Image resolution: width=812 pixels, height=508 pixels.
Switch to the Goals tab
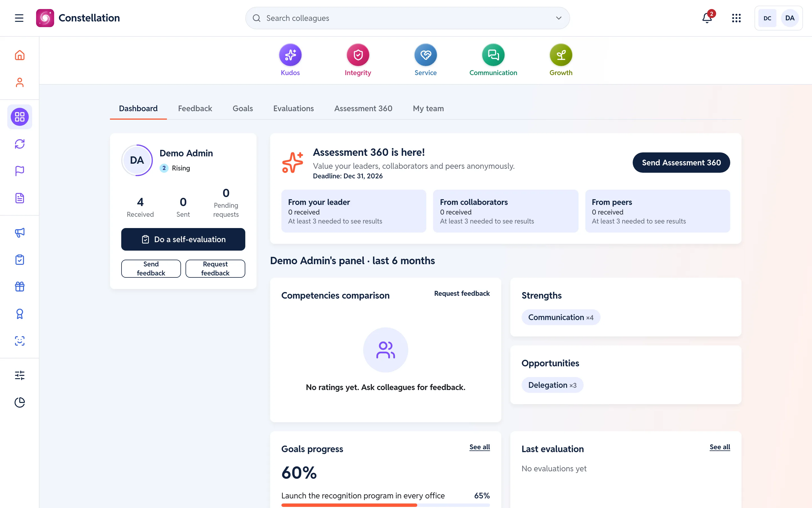(x=242, y=109)
